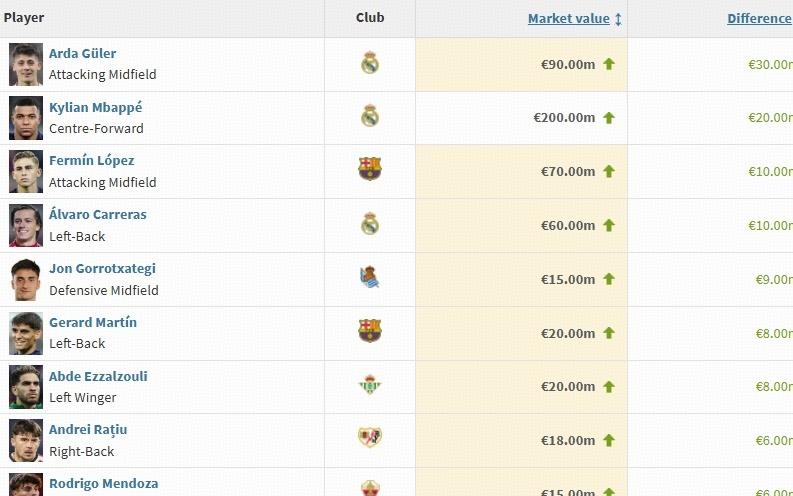The height and width of the screenshot is (496, 793).
Task: Click the green up arrow beside €200.00m
Action: pyautogui.click(x=609, y=118)
